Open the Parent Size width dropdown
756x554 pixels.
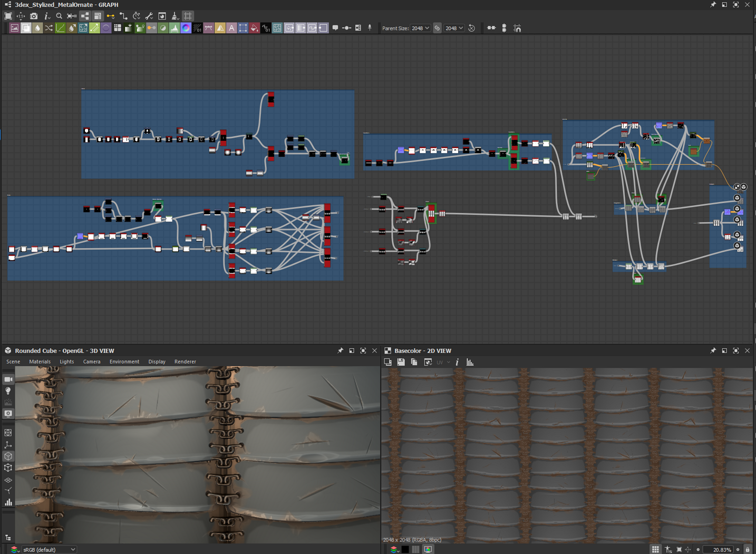(421, 28)
